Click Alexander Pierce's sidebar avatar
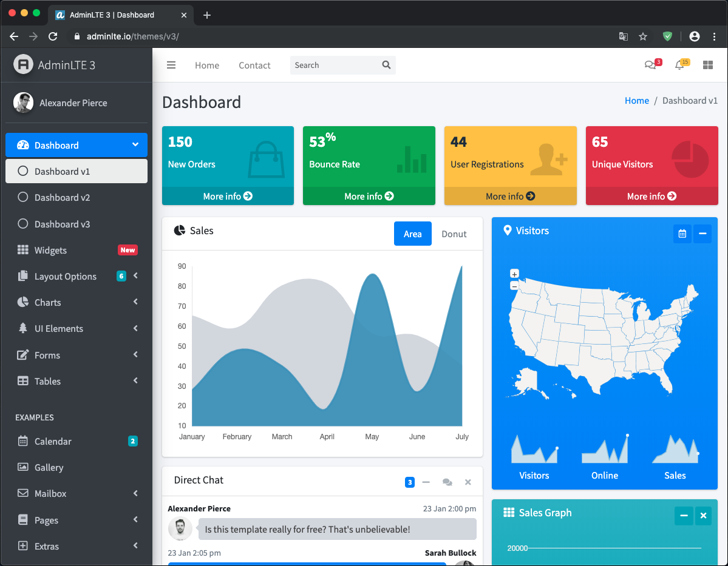The width and height of the screenshot is (728, 566). tap(23, 103)
